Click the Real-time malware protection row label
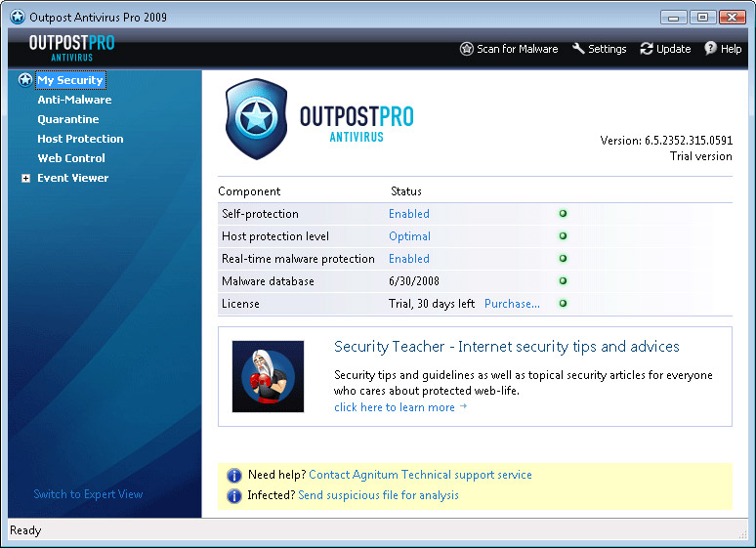 click(x=298, y=259)
